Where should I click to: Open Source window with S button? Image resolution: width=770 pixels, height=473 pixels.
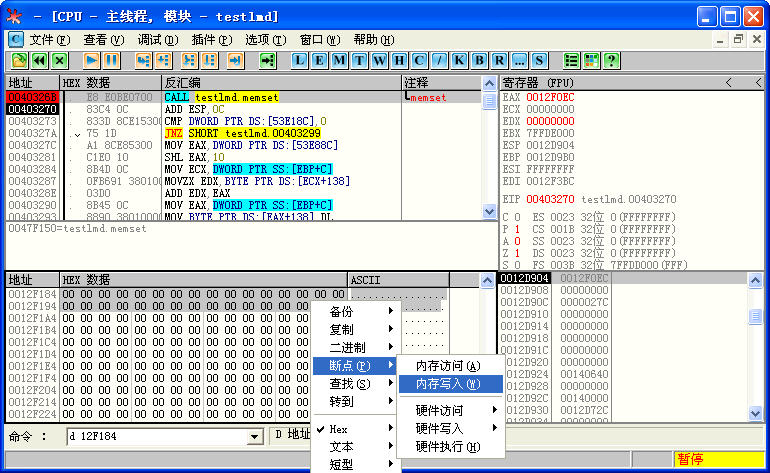[540, 60]
